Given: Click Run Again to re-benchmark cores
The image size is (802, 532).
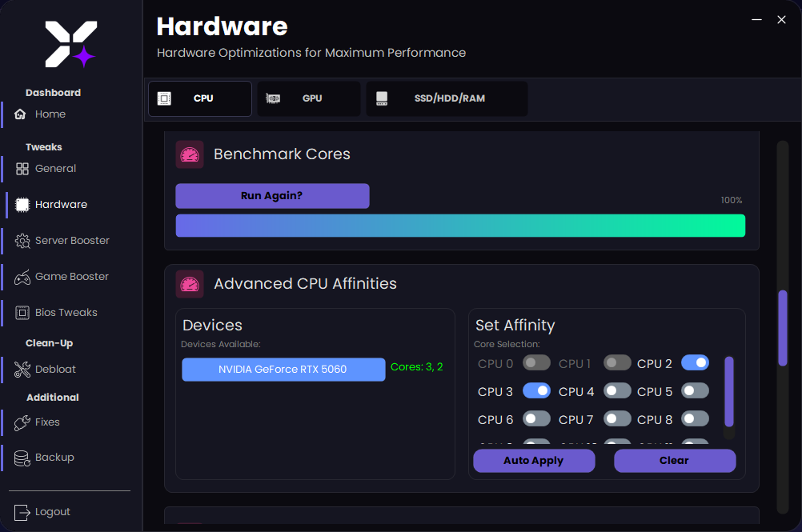Looking at the screenshot, I should (x=272, y=195).
